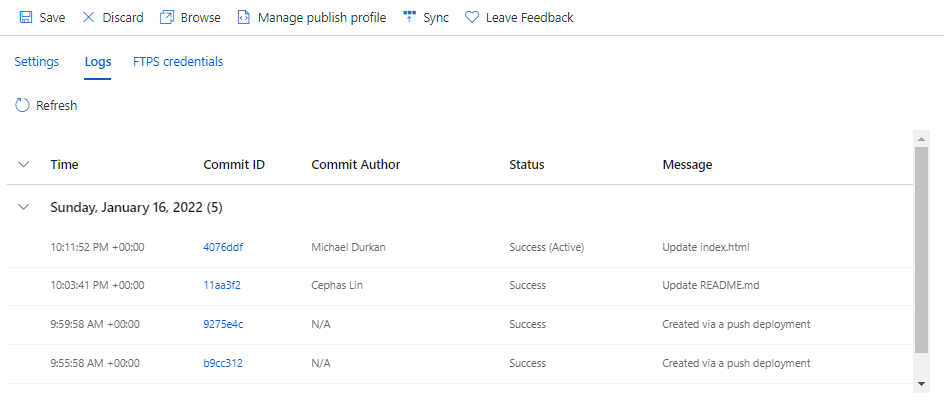Viewport: 944px width, 403px height.
Task: Click the Leave Feedback heart icon
Action: click(472, 17)
